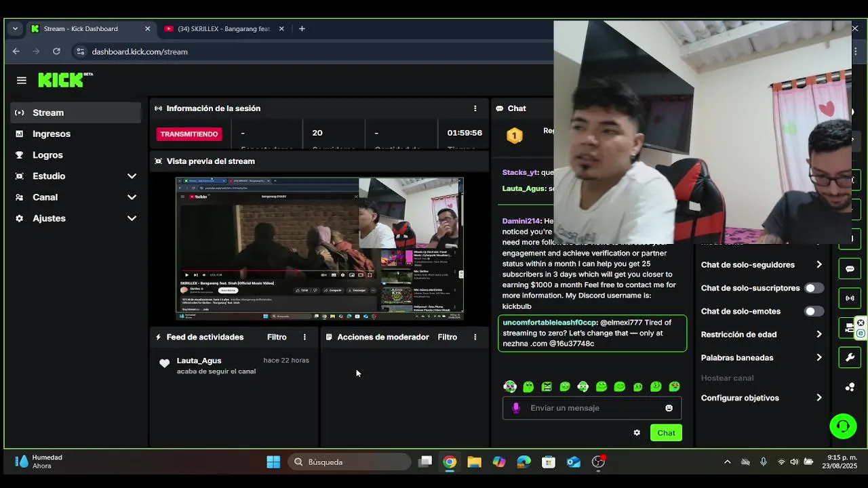Open Información de la sesión options menu

(x=475, y=108)
